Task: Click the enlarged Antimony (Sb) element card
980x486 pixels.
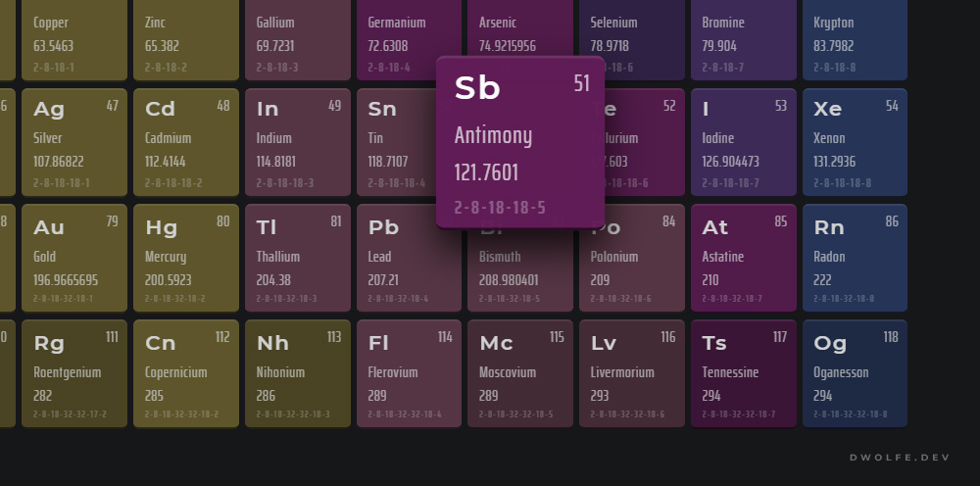Action: coord(520,143)
